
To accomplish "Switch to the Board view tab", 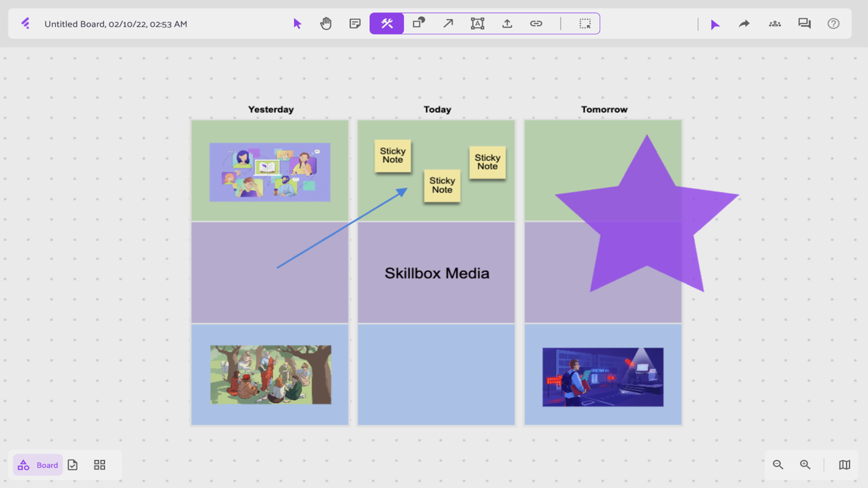I will pos(38,465).
